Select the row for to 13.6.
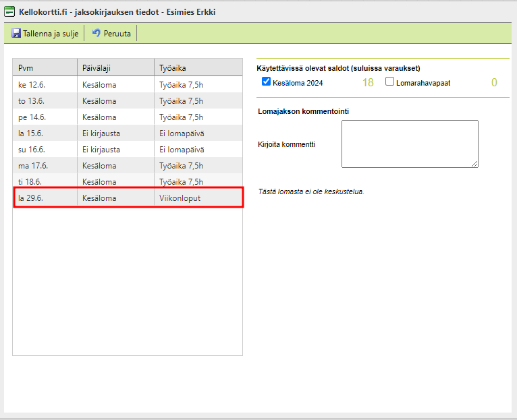 click(x=127, y=101)
